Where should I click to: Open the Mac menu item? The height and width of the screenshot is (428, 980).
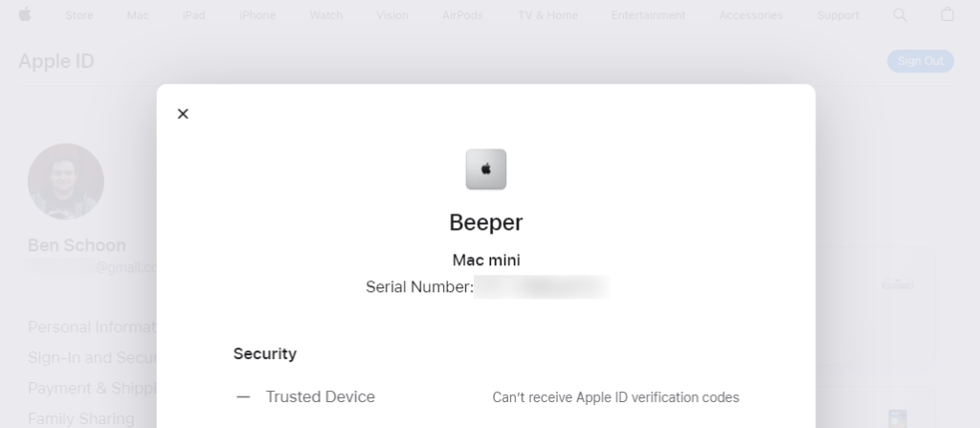(138, 15)
